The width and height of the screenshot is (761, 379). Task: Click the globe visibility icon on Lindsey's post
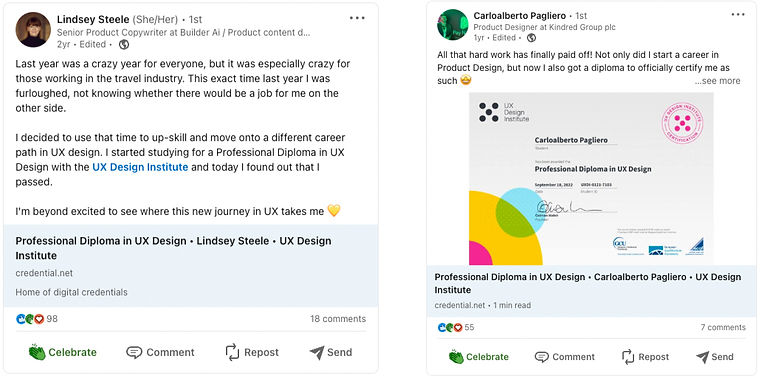124,45
